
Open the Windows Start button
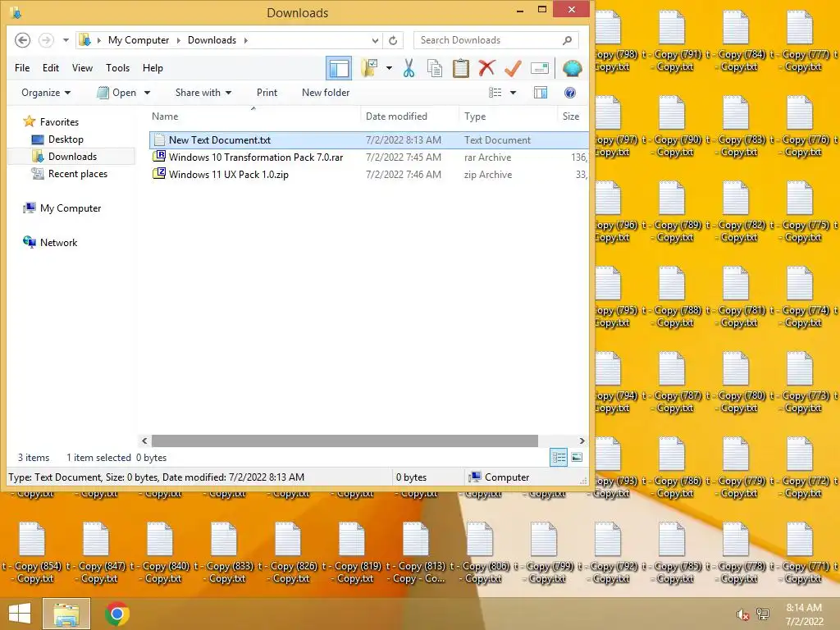click(20, 614)
